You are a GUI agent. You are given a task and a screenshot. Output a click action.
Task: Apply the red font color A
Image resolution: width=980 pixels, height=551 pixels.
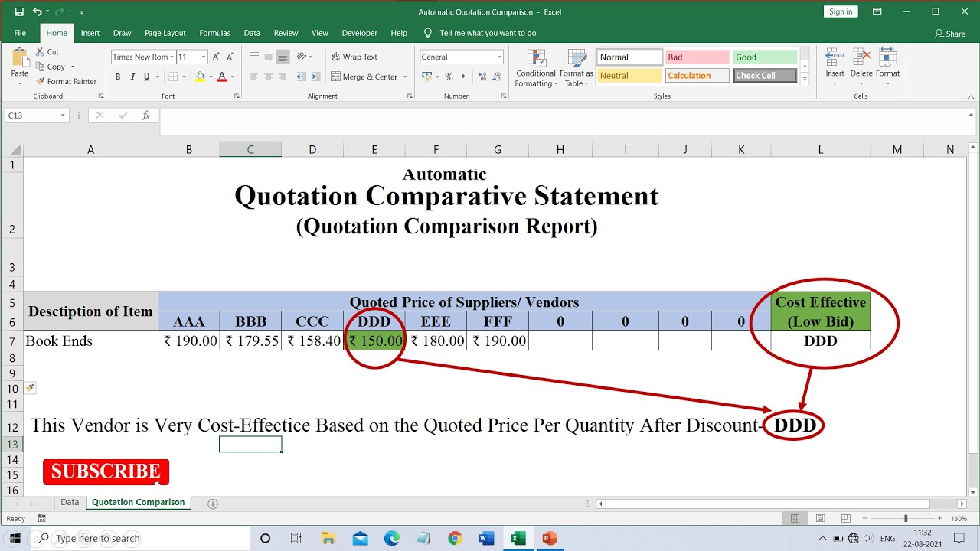[x=222, y=77]
